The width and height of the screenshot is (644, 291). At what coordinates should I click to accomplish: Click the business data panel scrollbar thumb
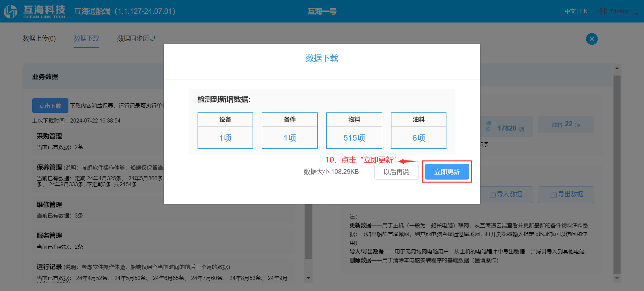point(309,231)
